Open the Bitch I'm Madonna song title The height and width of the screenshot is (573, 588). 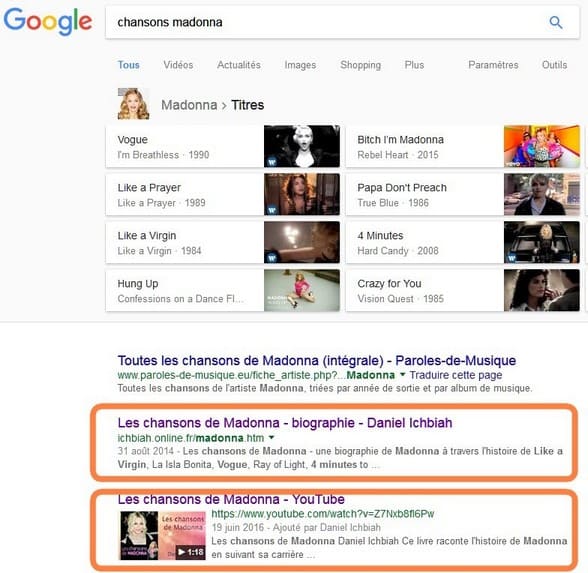point(400,140)
